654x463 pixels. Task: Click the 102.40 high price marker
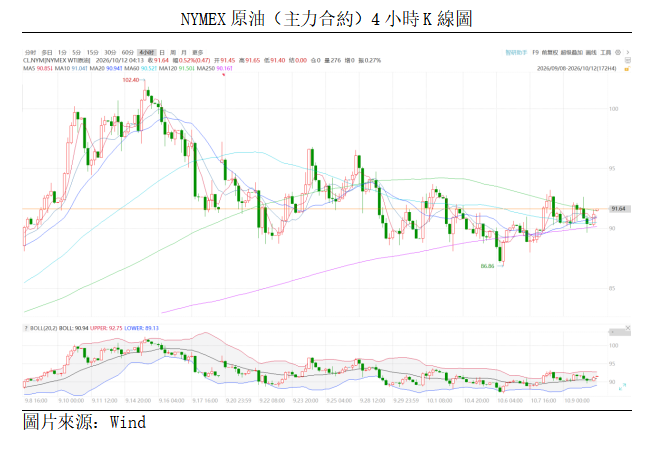(131, 80)
